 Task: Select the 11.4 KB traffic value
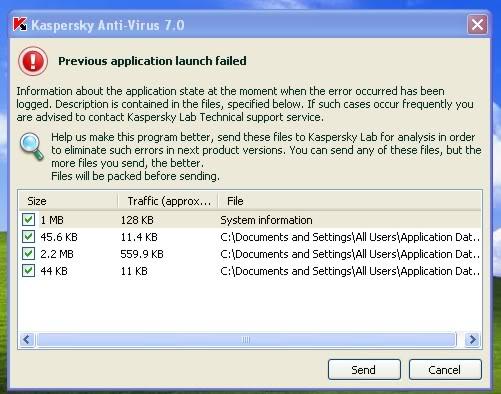[x=139, y=237]
